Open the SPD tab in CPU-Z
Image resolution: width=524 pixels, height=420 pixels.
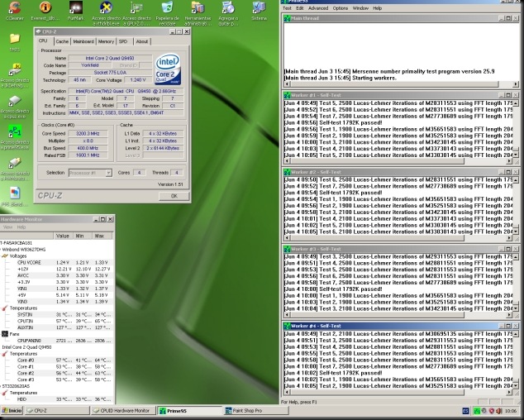pyautogui.click(x=123, y=41)
